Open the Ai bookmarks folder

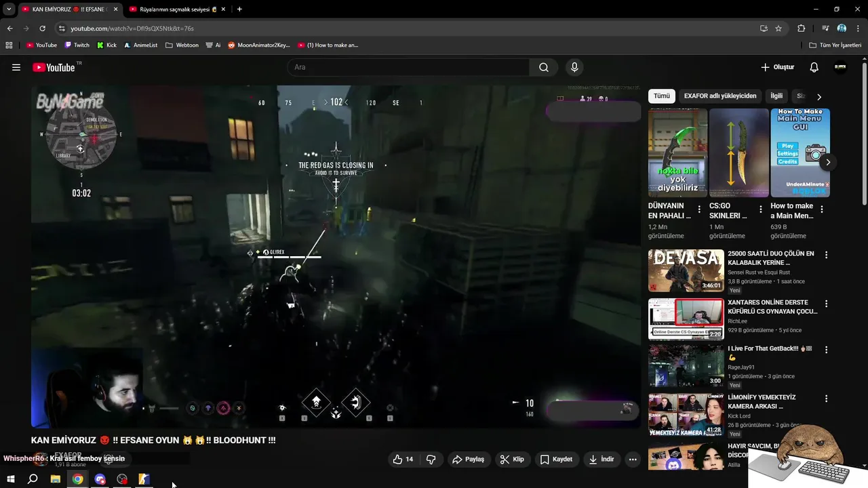point(213,45)
